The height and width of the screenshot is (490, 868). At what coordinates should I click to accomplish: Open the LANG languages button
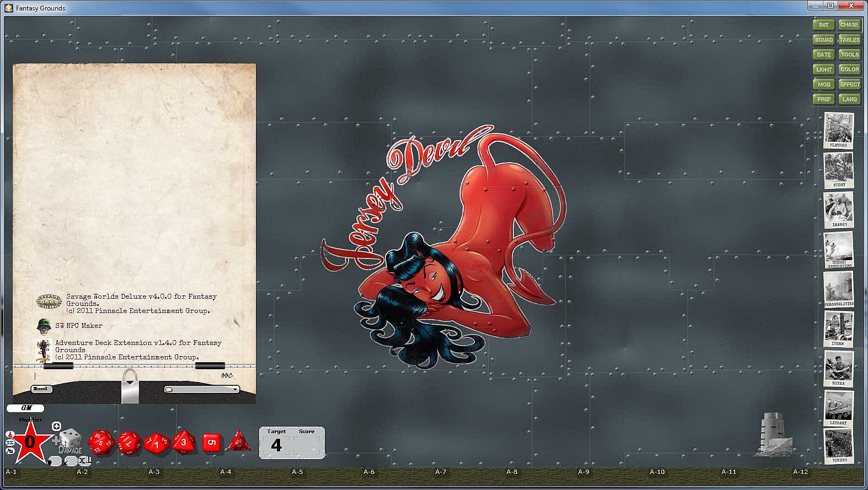[x=849, y=99]
